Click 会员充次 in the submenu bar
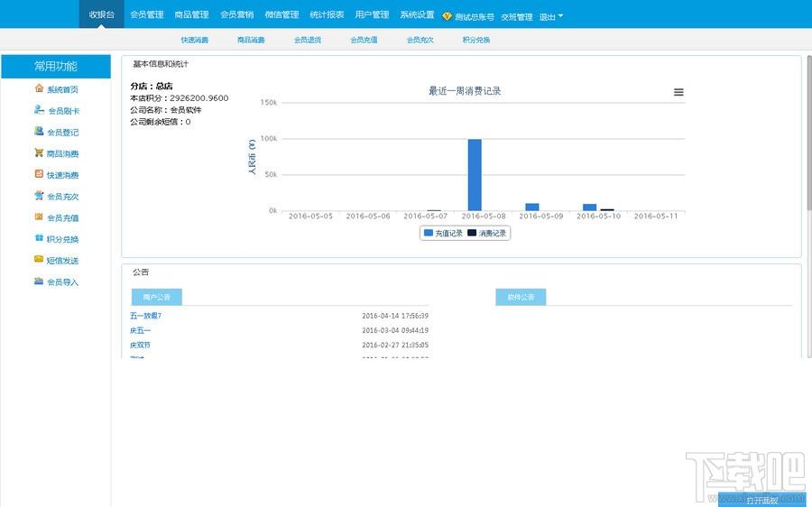Viewport: 812px width, 507px height. pos(420,40)
